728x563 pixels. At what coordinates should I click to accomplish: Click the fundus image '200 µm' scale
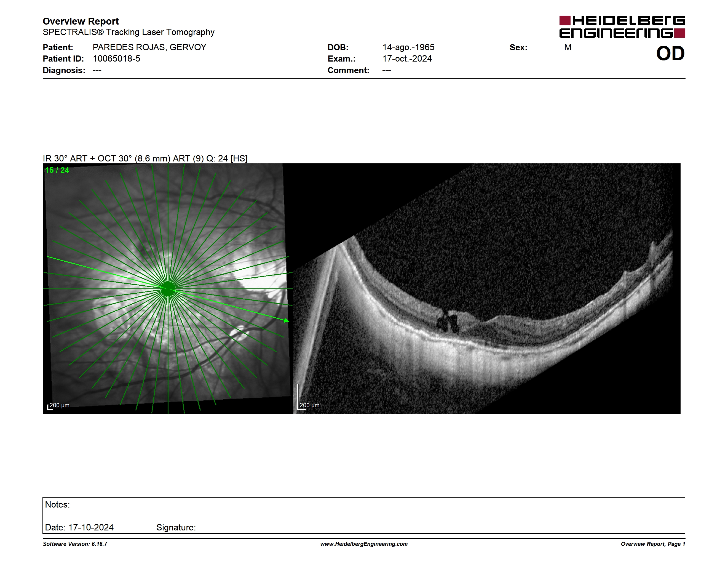click(x=58, y=406)
